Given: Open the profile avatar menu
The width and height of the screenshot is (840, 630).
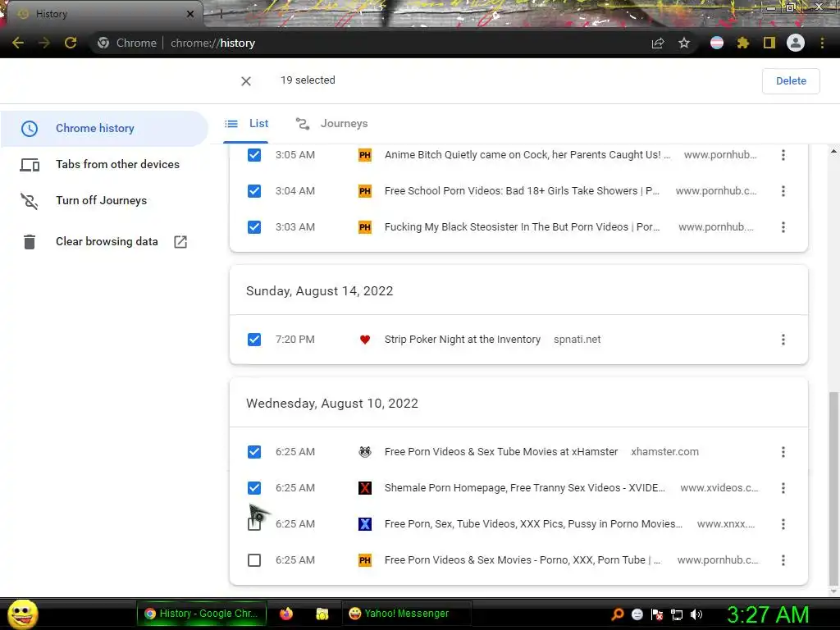Looking at the screenshot, I should 796,43.
